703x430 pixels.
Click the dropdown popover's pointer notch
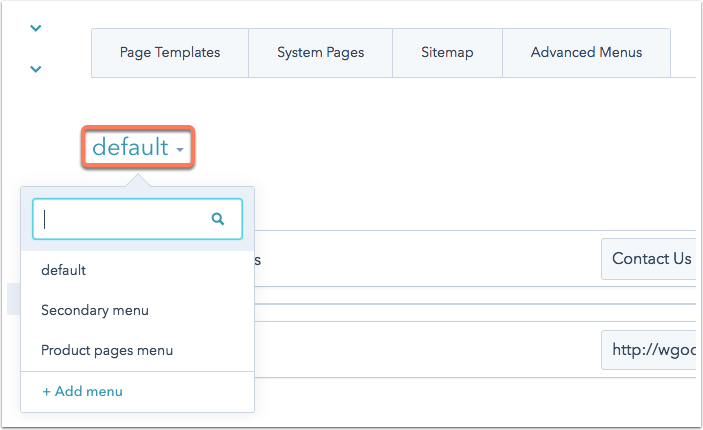pyautogui.click(x=138, y=180)
